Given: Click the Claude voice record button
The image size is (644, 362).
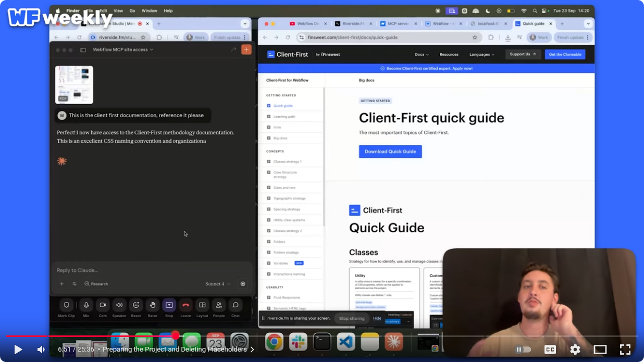Looking at the screenshot, I should click(243, 284).
